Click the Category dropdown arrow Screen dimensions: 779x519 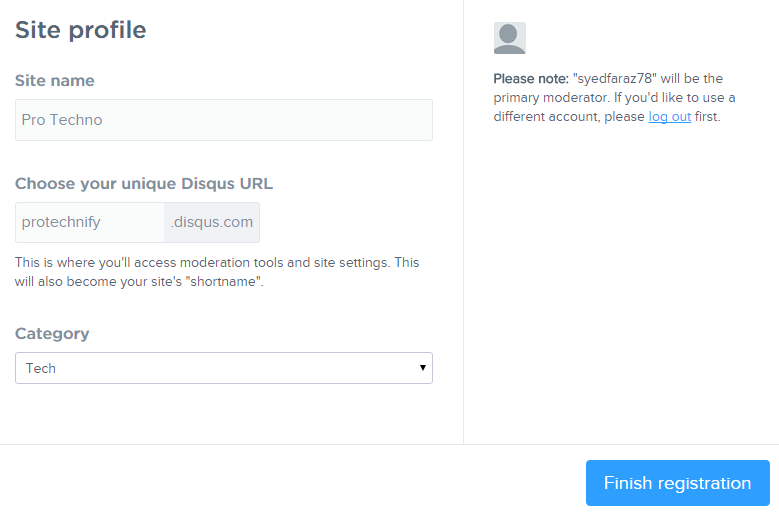tap(423, 368)
